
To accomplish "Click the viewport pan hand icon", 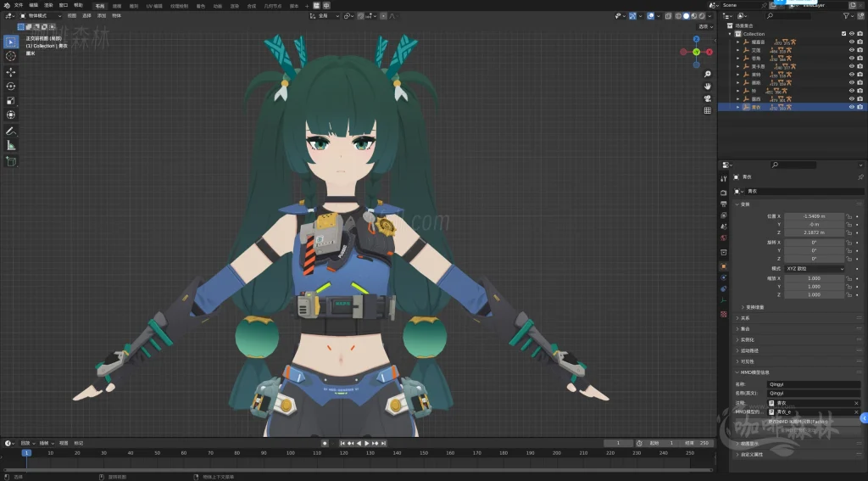I will [x=708, y=86].
